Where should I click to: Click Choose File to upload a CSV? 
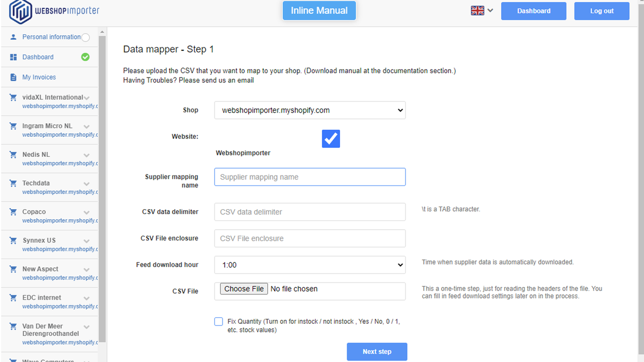pos(244,289)
